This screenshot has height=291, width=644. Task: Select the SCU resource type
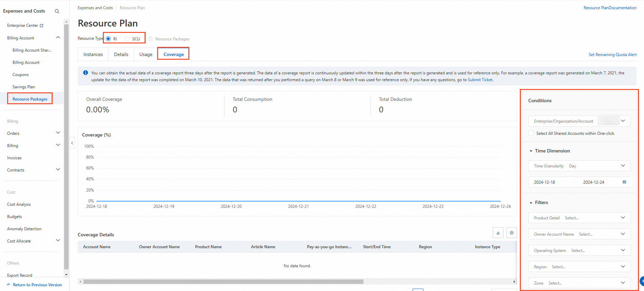127,39
